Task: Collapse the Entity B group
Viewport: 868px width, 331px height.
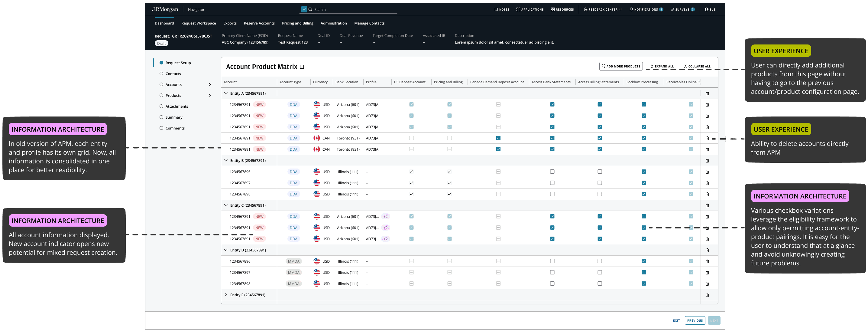Action: point(226,161)
